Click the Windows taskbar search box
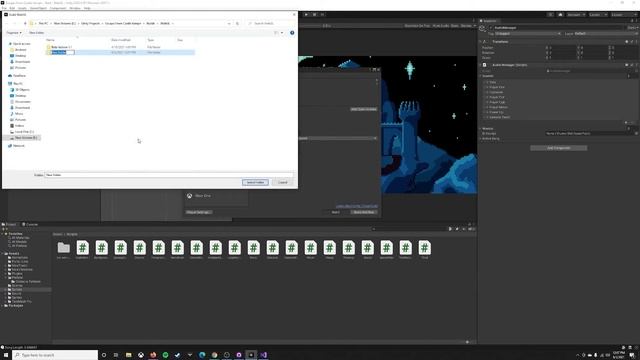This screenshot has width=640, height=360. [x=55, y=355]
